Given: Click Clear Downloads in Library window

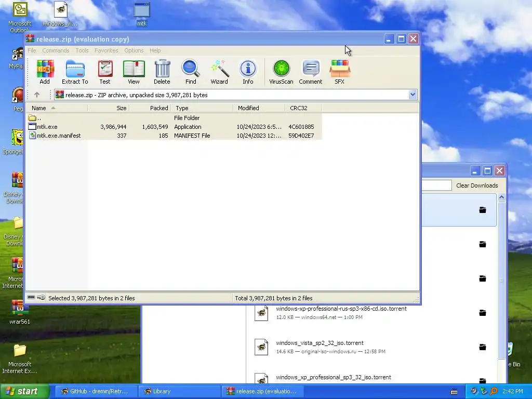Looking at the screenshot, I should [x=477, y=185].
